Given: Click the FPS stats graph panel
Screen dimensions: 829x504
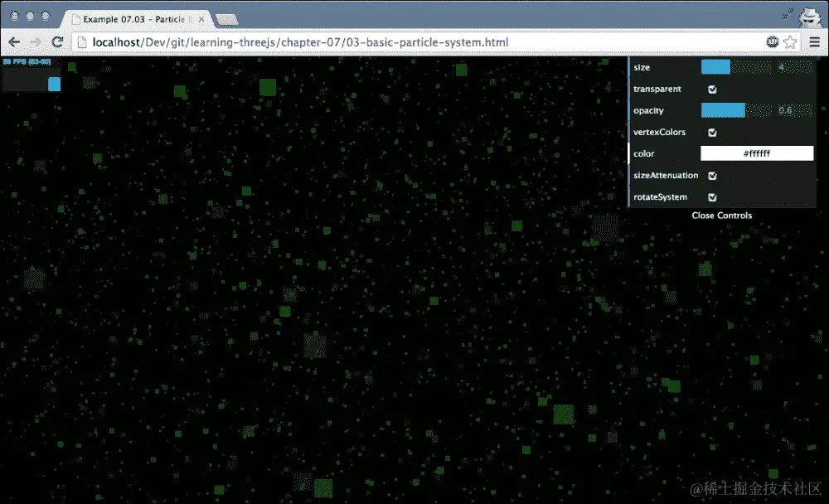Looking at the screenshot, I should click(x=31, y=75).
